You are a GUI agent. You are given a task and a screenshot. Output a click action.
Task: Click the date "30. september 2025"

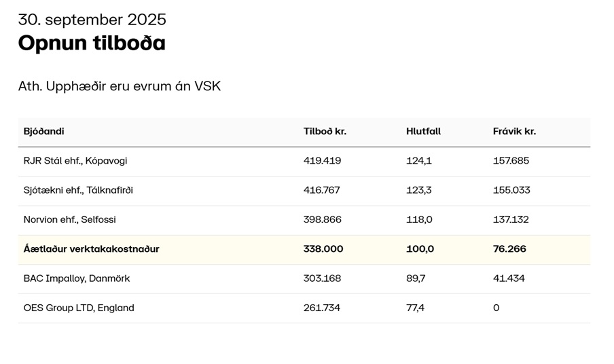pyautogui.click(x=92, y=20)
